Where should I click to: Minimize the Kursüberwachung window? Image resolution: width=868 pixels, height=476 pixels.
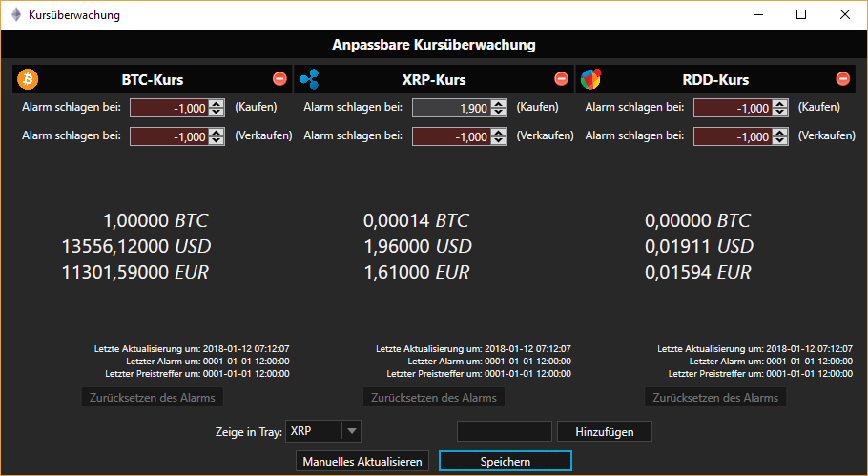(756, 15)
